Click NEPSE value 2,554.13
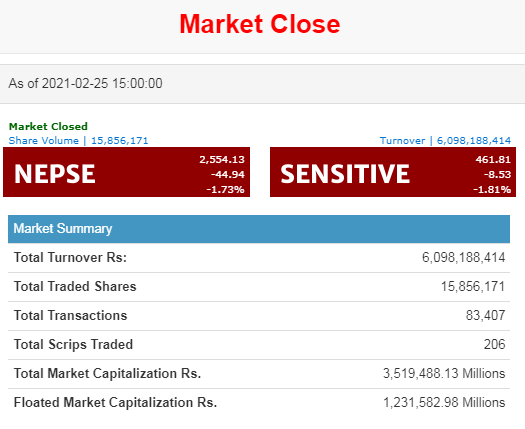This screenshot has width=525, height=429. (222, 160)
